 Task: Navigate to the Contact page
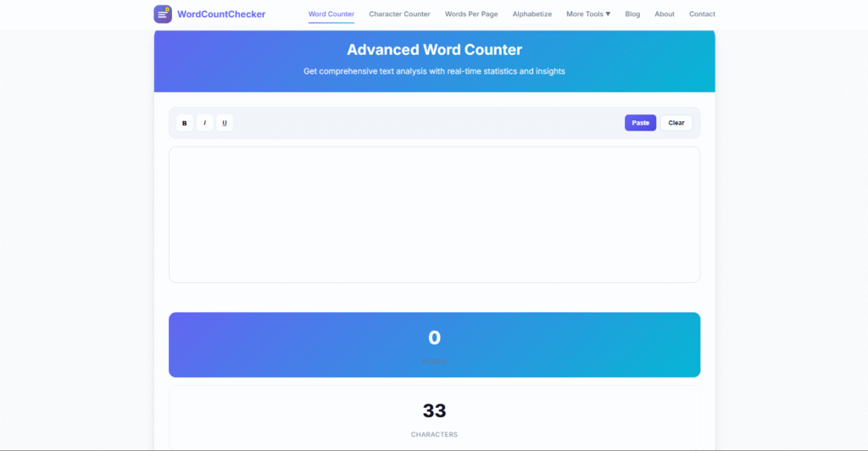pos(702,14)
